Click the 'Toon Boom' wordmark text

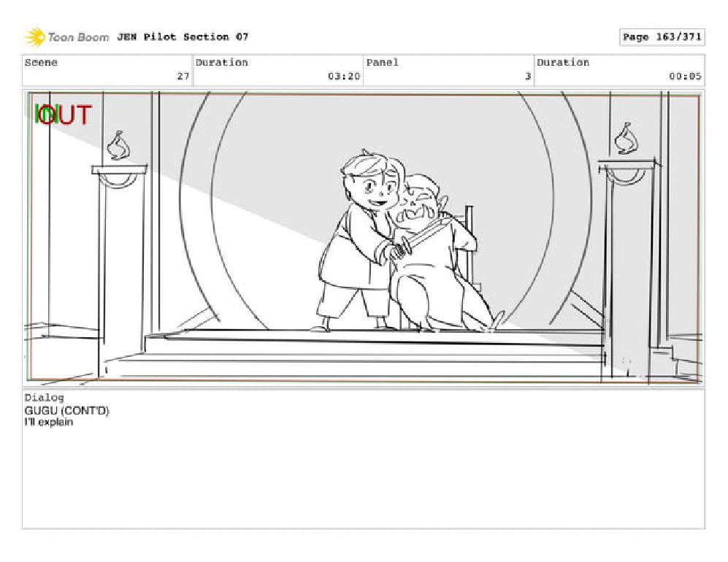[x=78, y=37]
